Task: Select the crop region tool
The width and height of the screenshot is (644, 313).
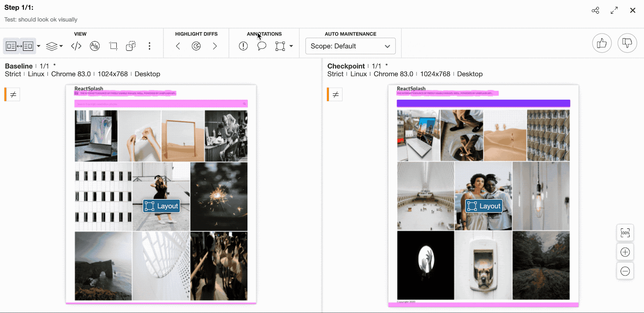Action: coord(113,46)
